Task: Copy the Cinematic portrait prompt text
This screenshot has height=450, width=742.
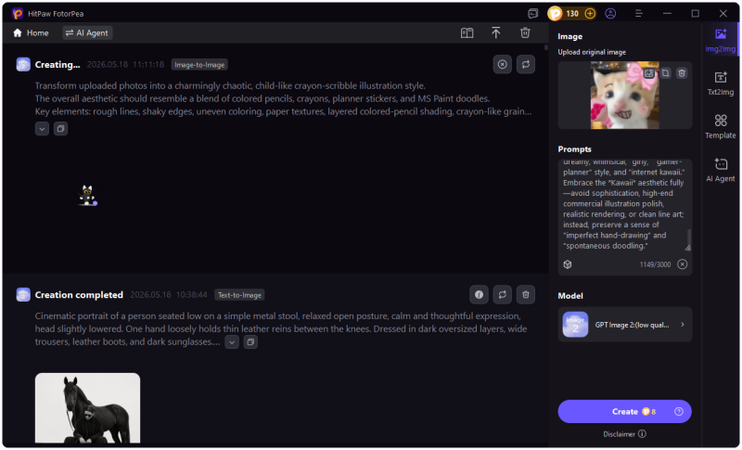Action: click(250, 342)
